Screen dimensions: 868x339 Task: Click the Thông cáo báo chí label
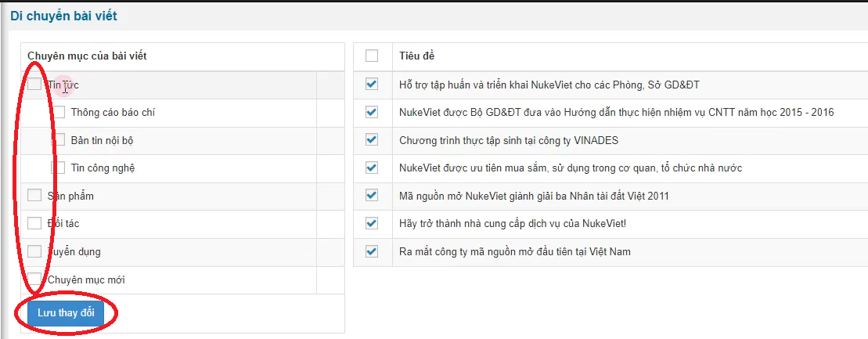pyautogui.click(x=113, y=113)
